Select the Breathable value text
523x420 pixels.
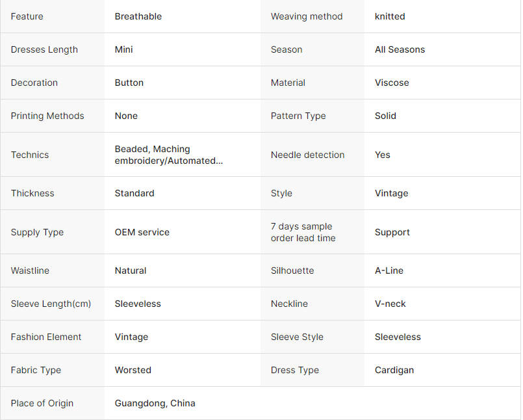pyautogui.click(x=138, y=16)
